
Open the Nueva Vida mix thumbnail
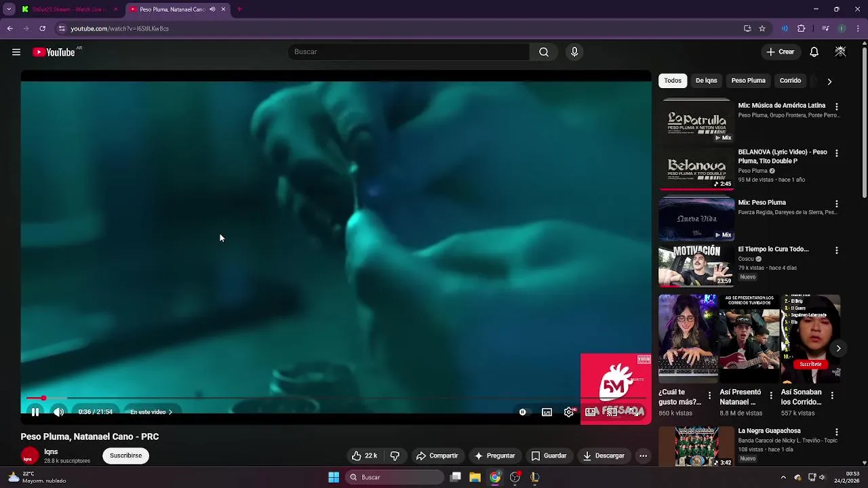[696, 218]
